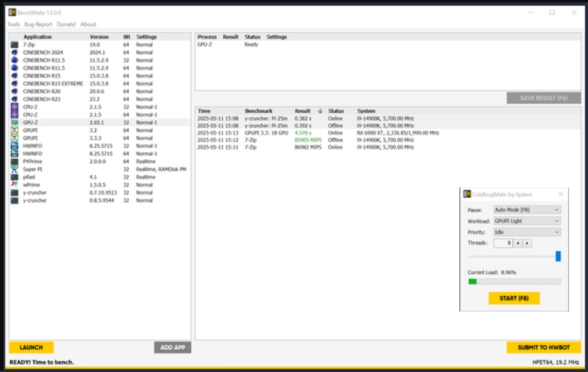Open the About menu
Screen dimensions: 588x372
(x=88, y=24)
